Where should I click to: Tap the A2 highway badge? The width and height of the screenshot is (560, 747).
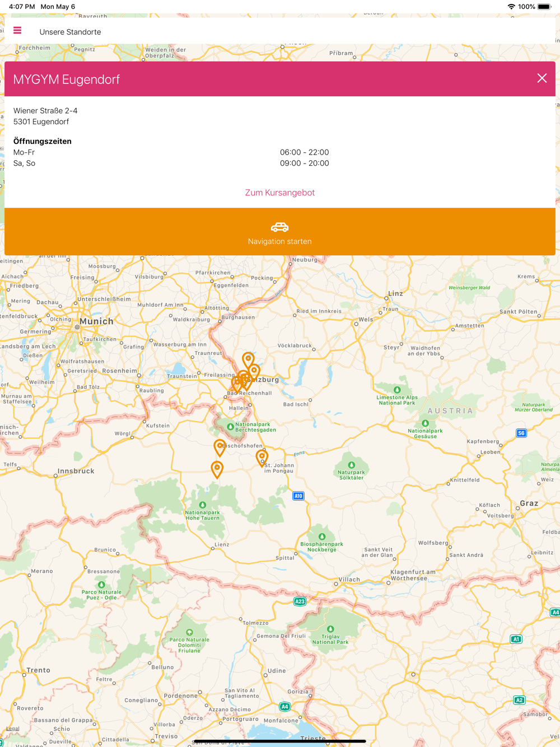pos(520,700)
